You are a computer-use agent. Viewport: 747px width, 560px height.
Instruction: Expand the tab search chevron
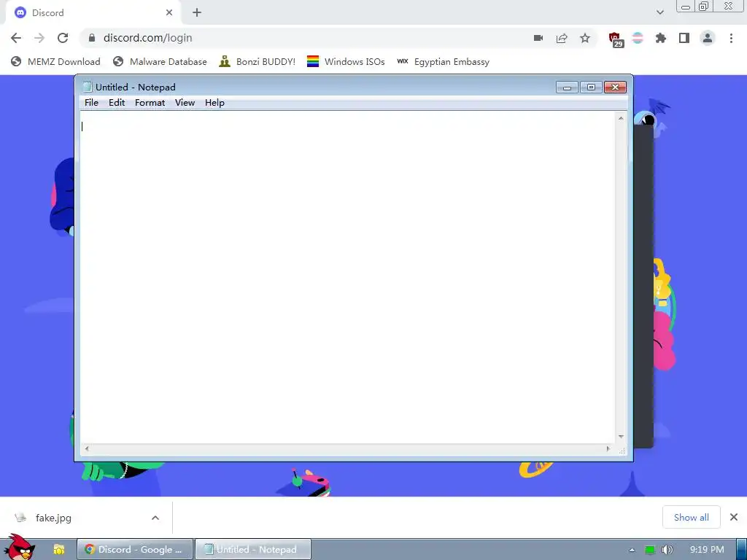point(659,12)
